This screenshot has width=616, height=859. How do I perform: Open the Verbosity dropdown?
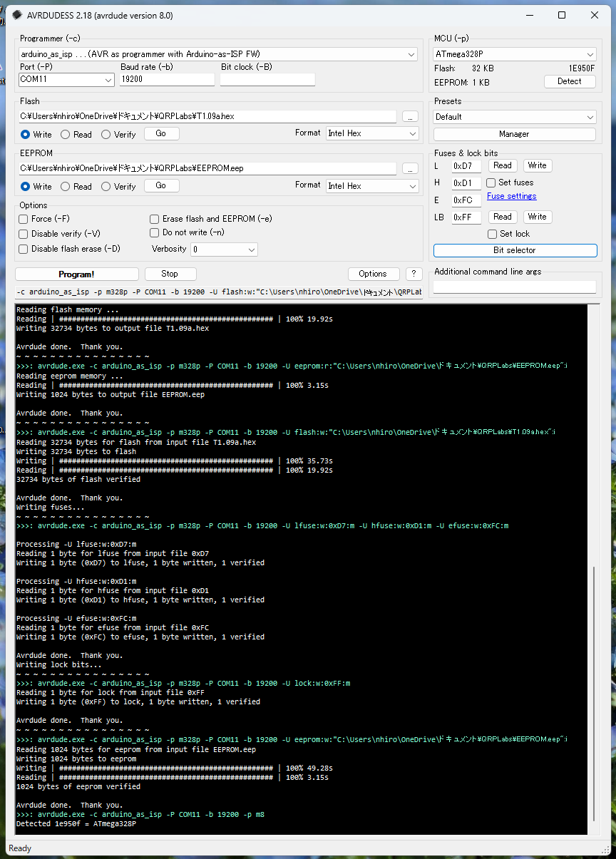tap(224, 250)
